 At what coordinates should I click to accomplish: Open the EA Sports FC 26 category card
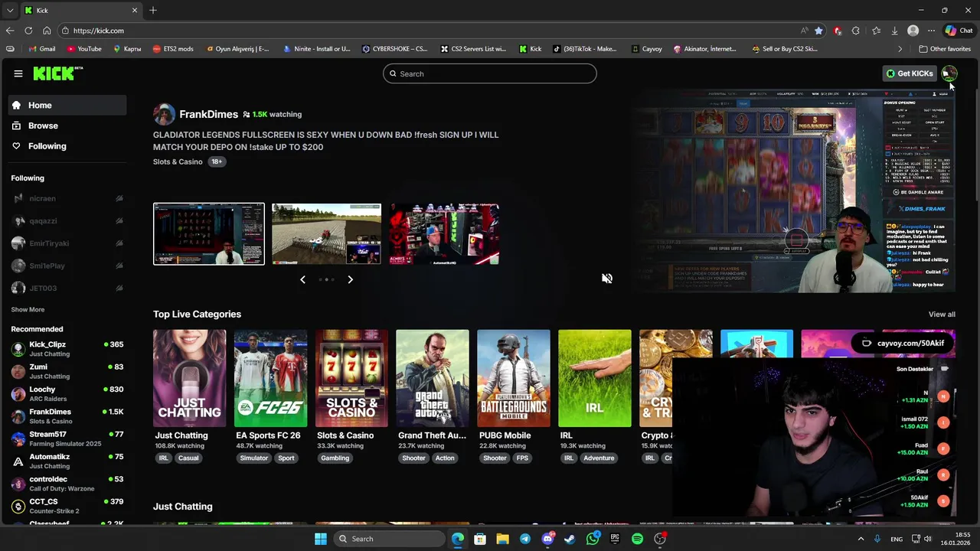click(x=270, y=378)
